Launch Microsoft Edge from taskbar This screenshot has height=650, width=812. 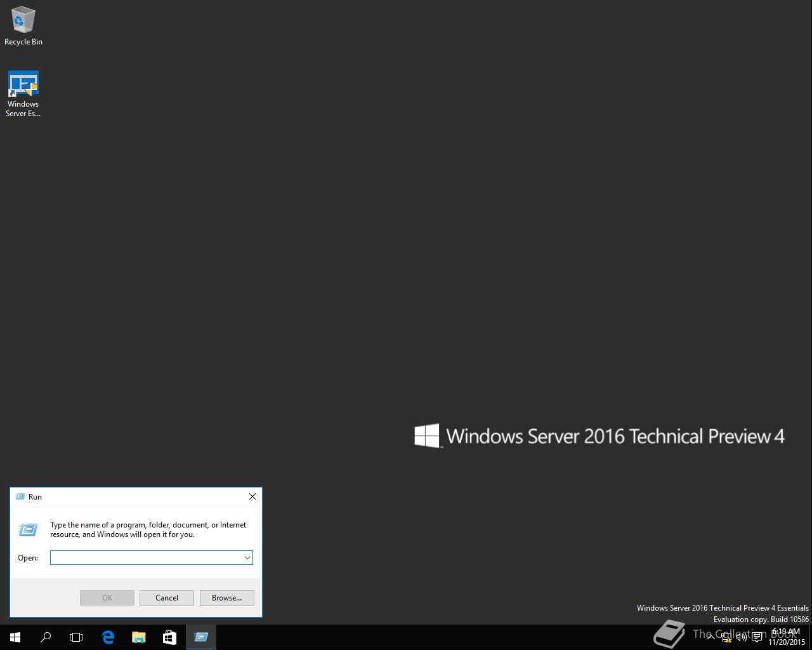coord(108,637)
